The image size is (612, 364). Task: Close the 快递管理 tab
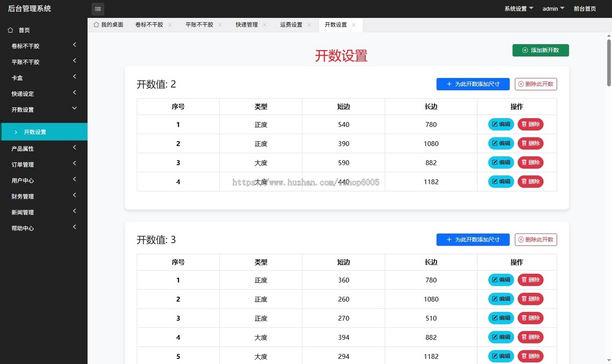265,25
